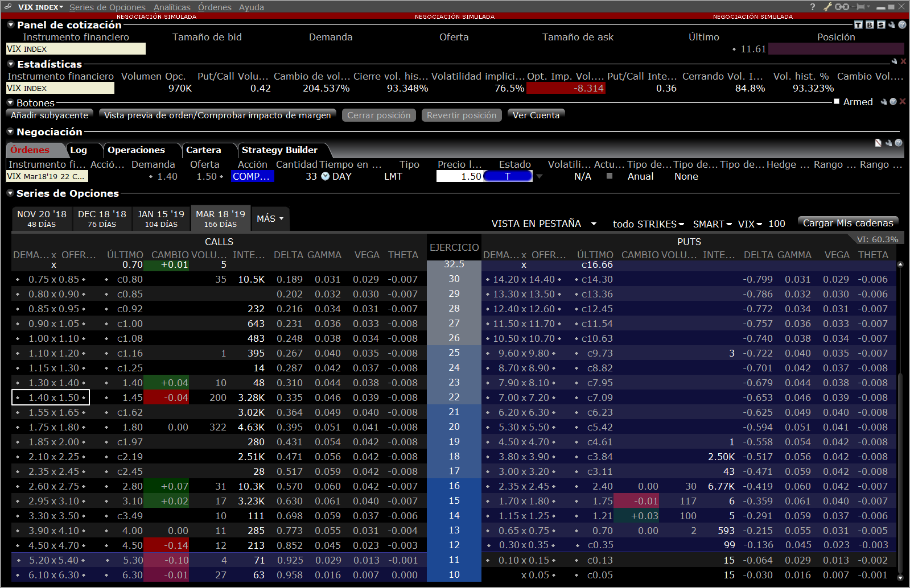This screenshot has height=588, width=910.
Task: Click Cargar Mis cadenas button
Action: tap(848, 223)
